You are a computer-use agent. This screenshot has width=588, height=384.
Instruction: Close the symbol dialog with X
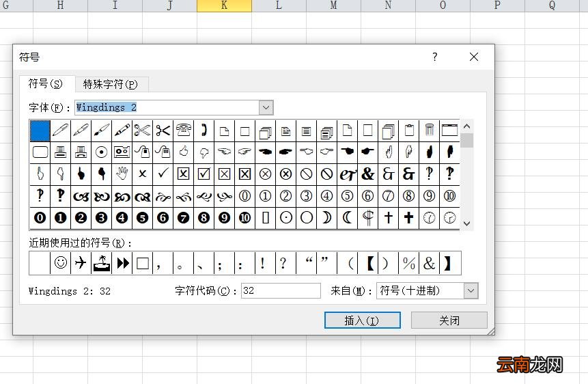tap(474, 57)
